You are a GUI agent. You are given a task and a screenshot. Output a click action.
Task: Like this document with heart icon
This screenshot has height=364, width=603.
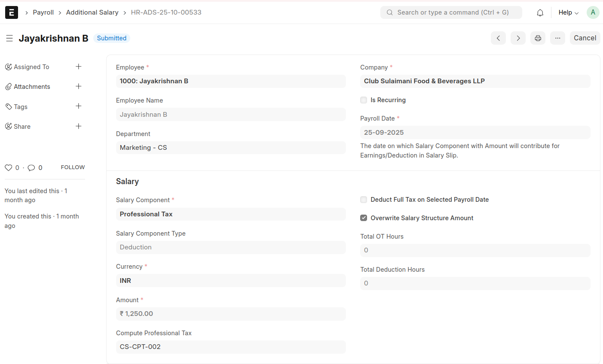point(8,168)
